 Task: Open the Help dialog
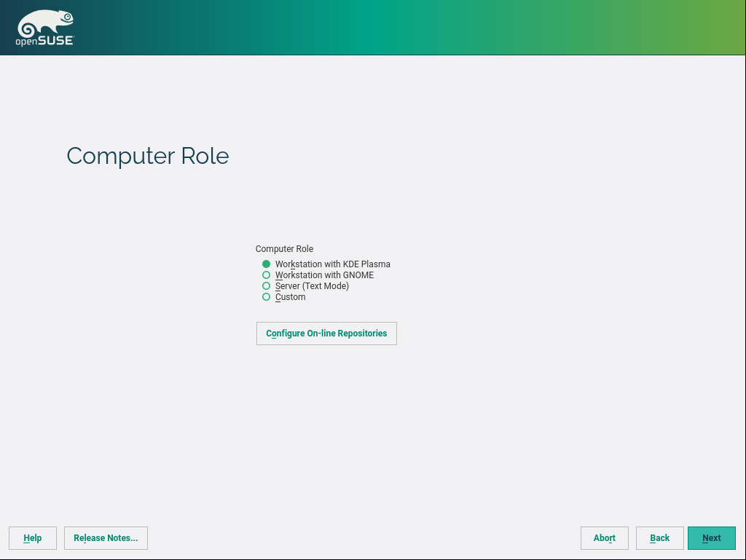click(33, 538)
